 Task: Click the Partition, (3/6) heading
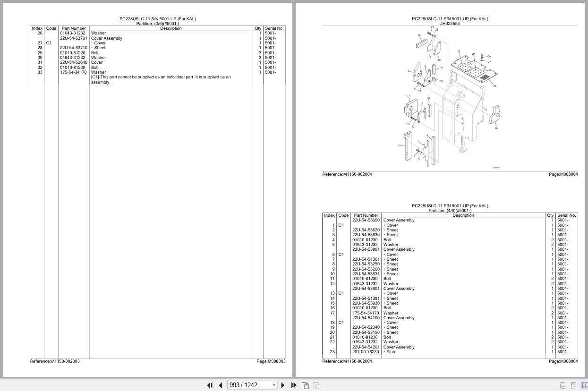[x=158, y=24]
